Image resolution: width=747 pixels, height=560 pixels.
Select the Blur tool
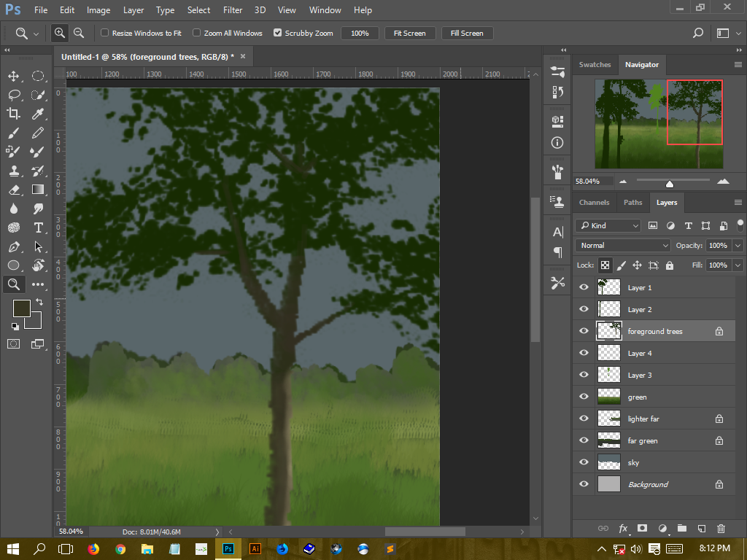coord(13,209)
